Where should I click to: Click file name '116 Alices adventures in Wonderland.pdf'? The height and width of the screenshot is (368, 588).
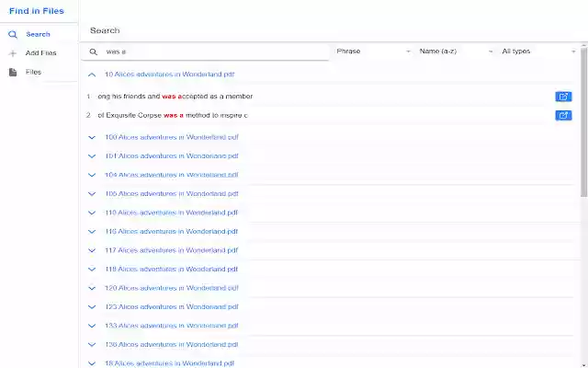click(x=172, y=231)
